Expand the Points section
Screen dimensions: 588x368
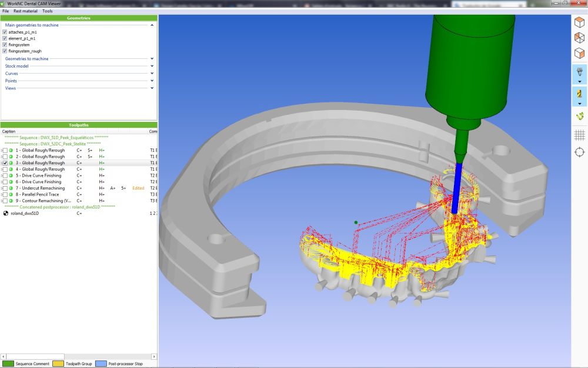click(x=152, y=81)
